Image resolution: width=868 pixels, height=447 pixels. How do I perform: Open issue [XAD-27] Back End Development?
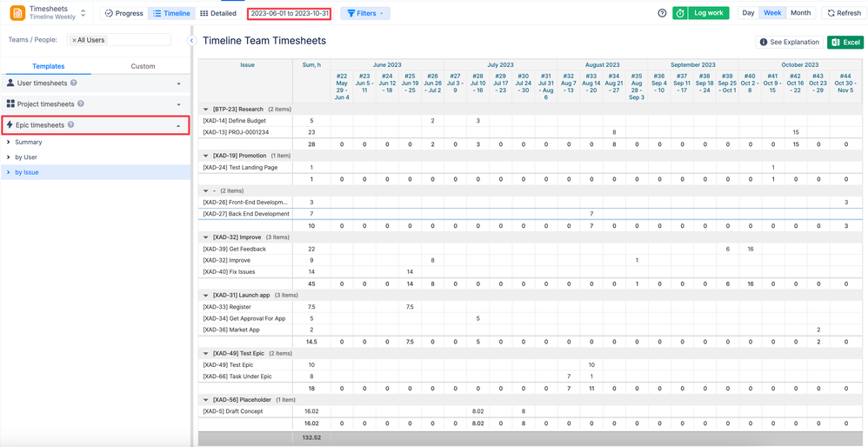point(246,214)
